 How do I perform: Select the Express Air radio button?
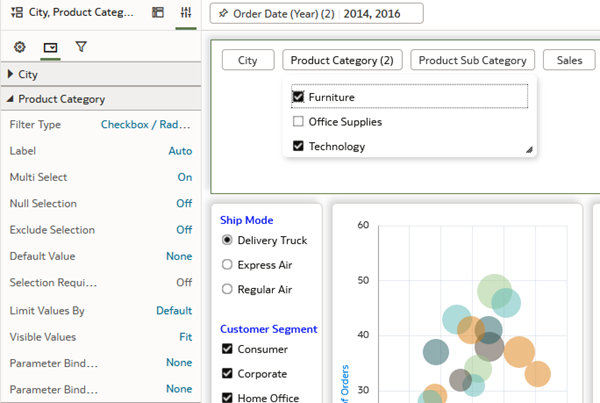pyautogui.click(x=226, y=265)
